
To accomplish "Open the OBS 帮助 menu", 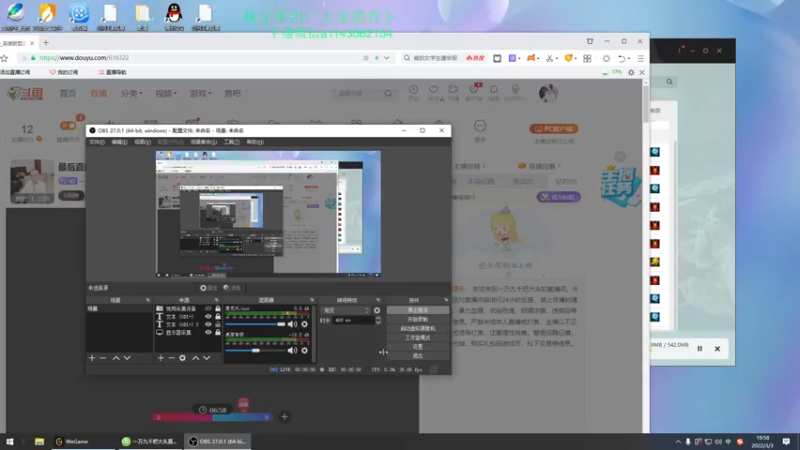I will click(x=255, y=142).
